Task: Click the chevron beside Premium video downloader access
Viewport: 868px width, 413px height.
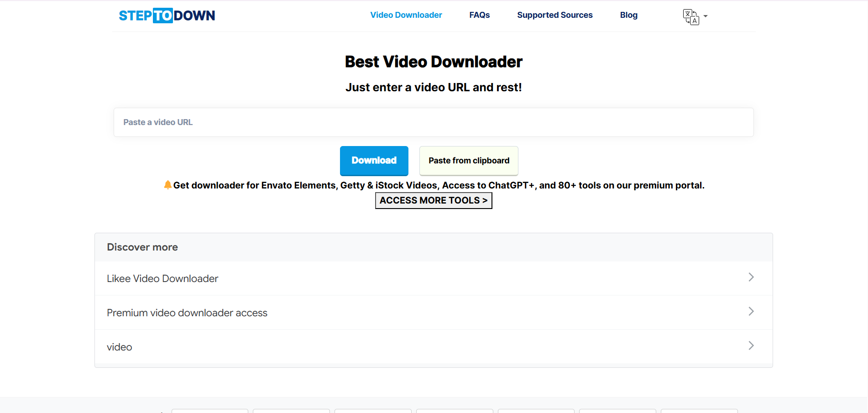Action: (751, 311)
